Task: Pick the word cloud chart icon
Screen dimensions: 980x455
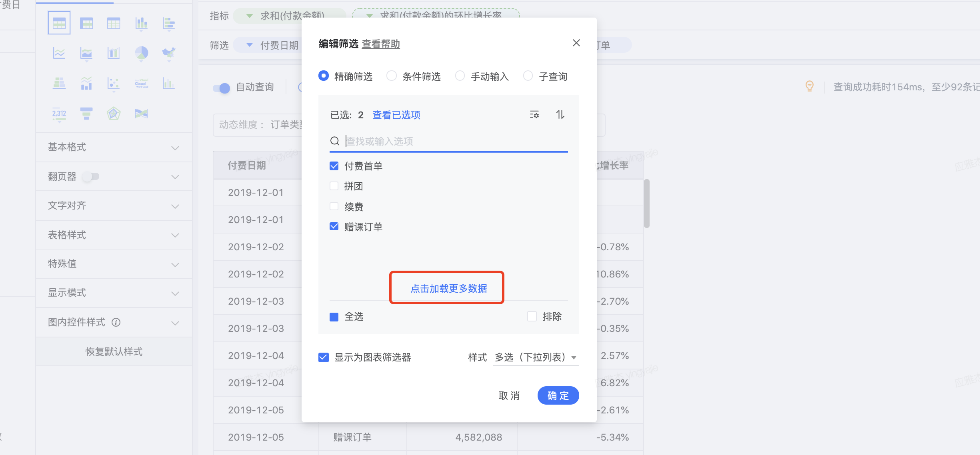Action: click(141, 83)
